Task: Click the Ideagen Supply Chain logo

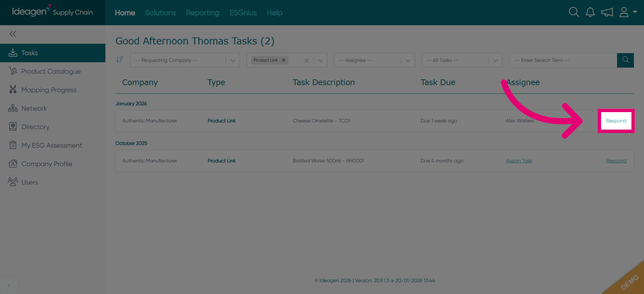Action: point(52,11)
